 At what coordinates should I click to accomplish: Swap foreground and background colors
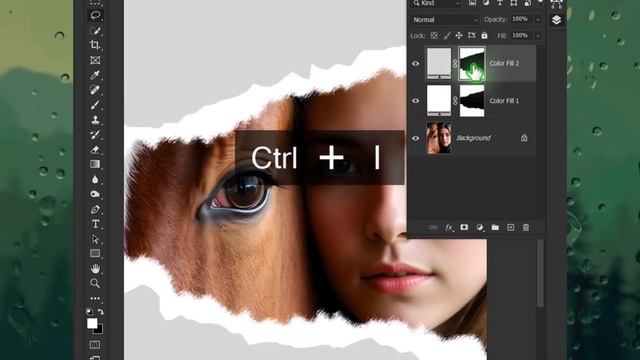pos(100,312)
